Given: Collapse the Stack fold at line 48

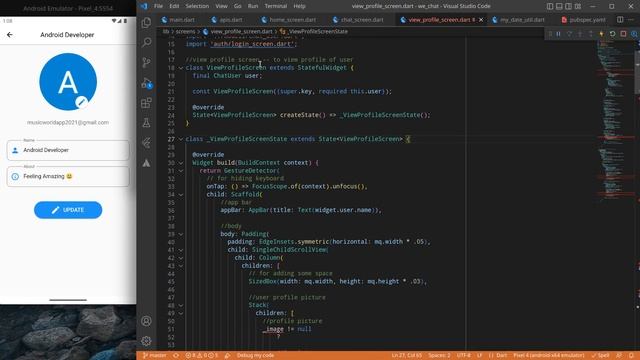Looking at the screenshot, I should [x=181, y=305].
